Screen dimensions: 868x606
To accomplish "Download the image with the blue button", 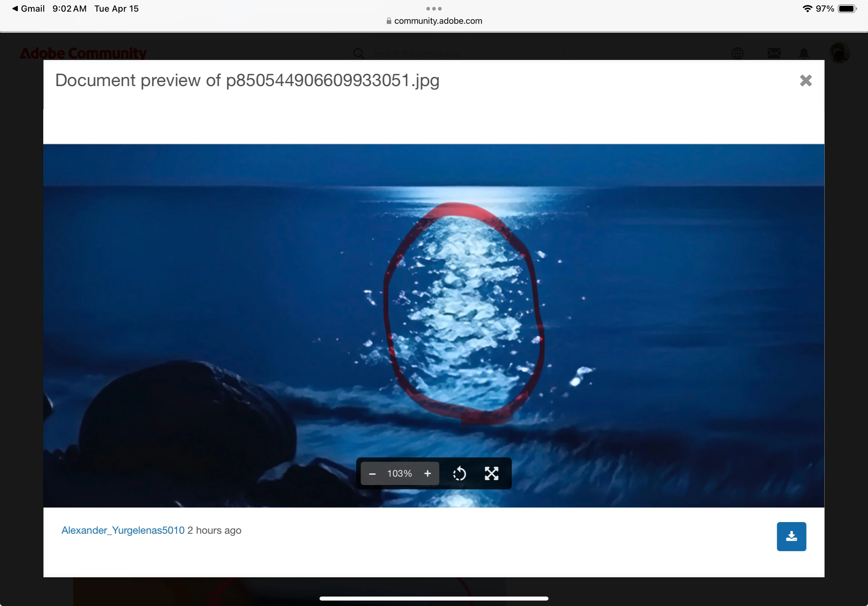I will tap(791, 536).
